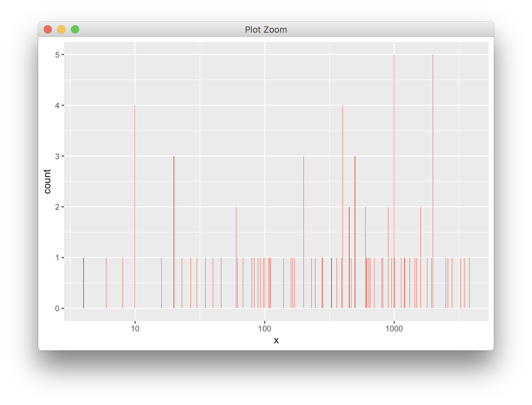Close the Plot Zoom window
This screenshot has width=532, height=405.
point(48,29)
